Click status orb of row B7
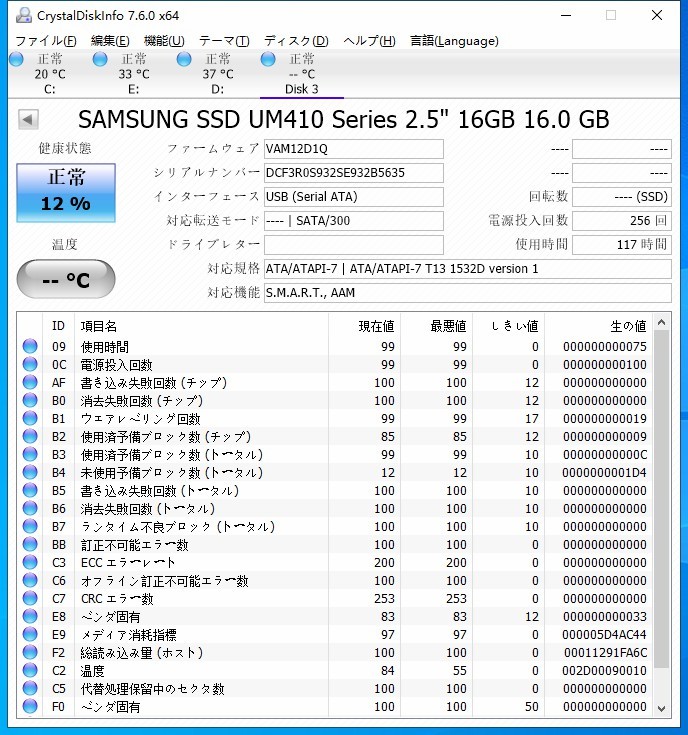Image resolution: width=688 pixels, height=735 pixels. (x=30, y=526)
